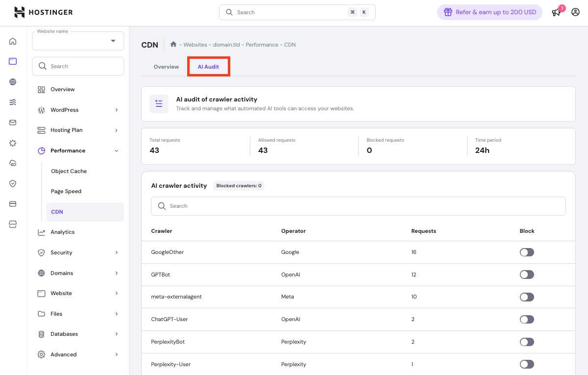Open the account profile icon top right

click(575, 12)
